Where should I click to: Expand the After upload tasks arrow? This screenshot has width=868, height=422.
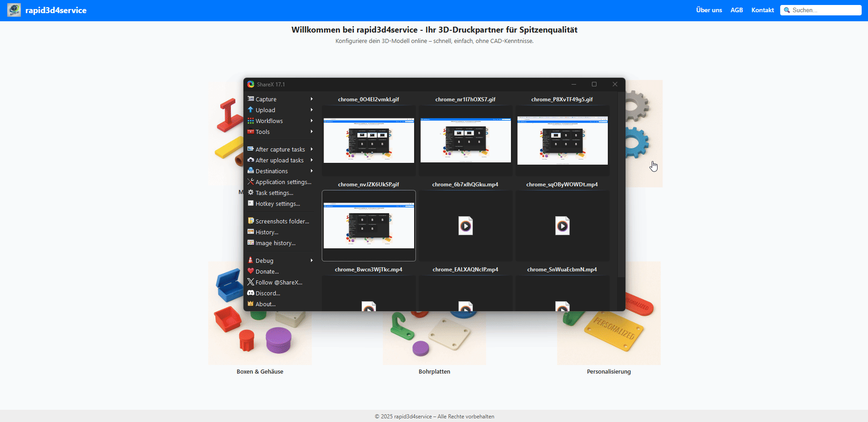pyautogui.click(x=312, y=160)
